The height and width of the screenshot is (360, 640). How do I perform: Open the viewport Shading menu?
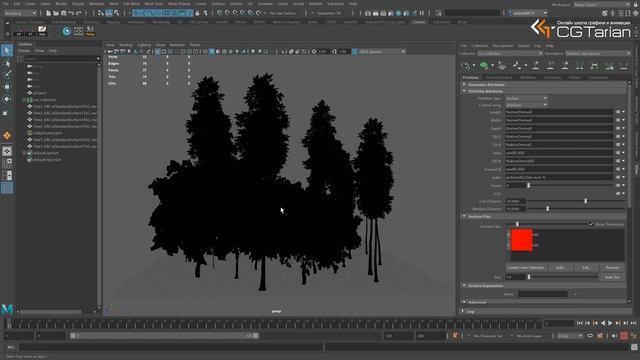(126, 45)
